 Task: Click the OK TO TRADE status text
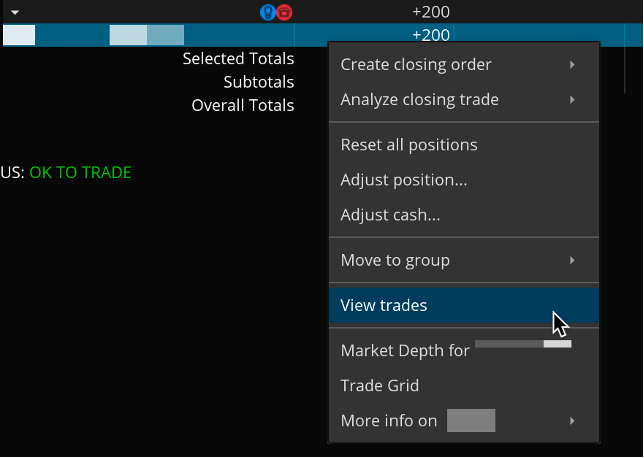click(x=80, y=172)
